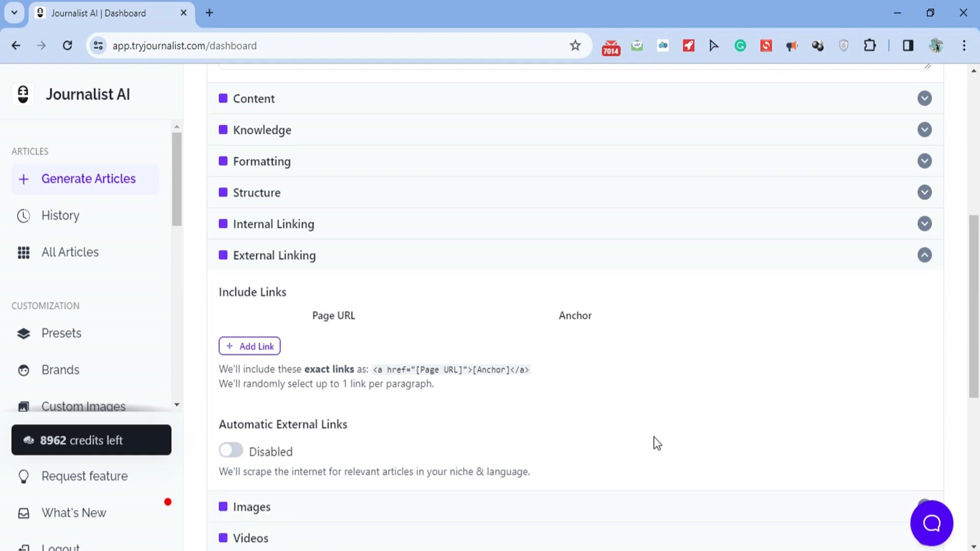Open Brands under Customization
The image size is (980, 551).
(60, 370)
